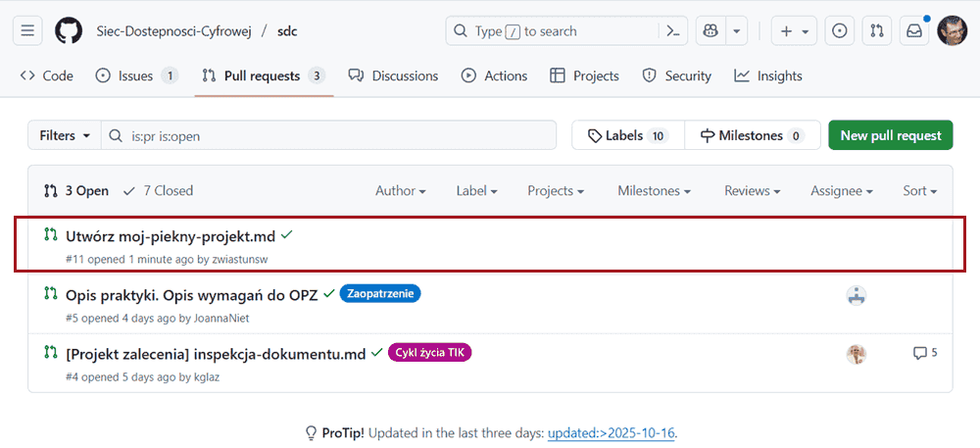Open the pull requests shortcut icon in header
Viewport: 980px width, 448px height.
click(x=876, y=31)
